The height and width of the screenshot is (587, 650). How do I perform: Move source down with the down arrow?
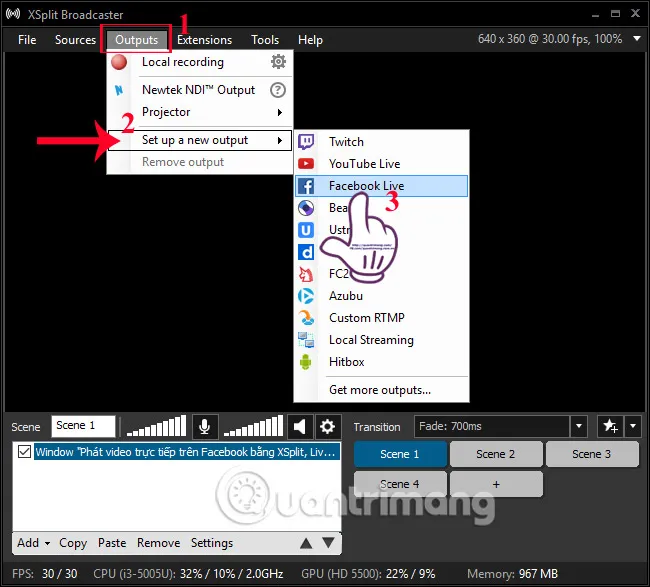click(x=328, y=543)
